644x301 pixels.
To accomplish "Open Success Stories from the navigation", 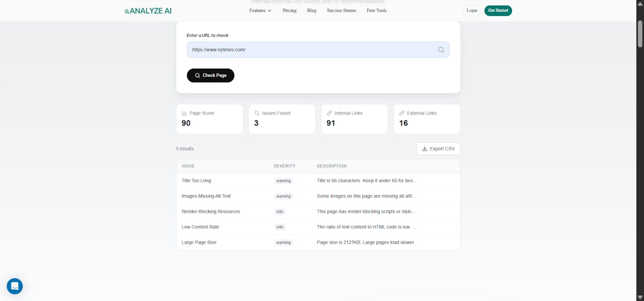I will pos(342,10).
